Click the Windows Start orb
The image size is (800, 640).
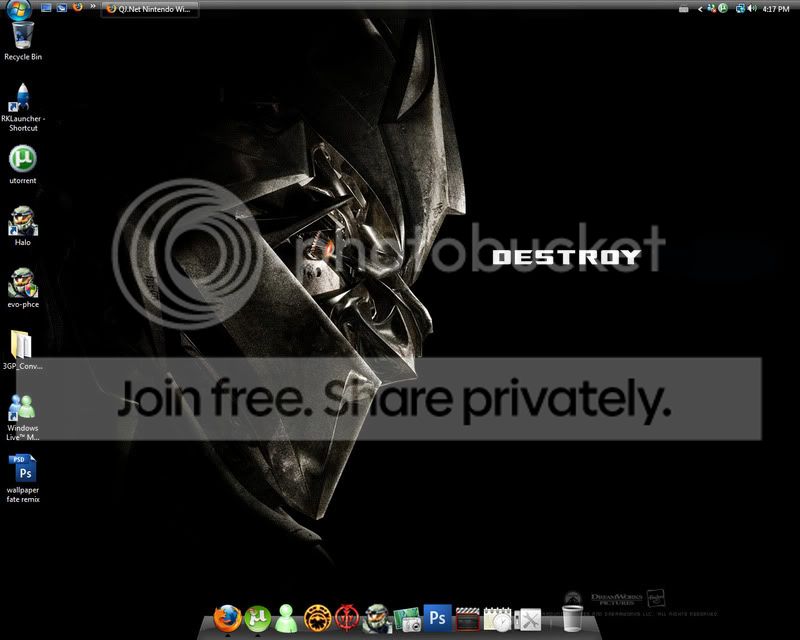coord(19,9)
